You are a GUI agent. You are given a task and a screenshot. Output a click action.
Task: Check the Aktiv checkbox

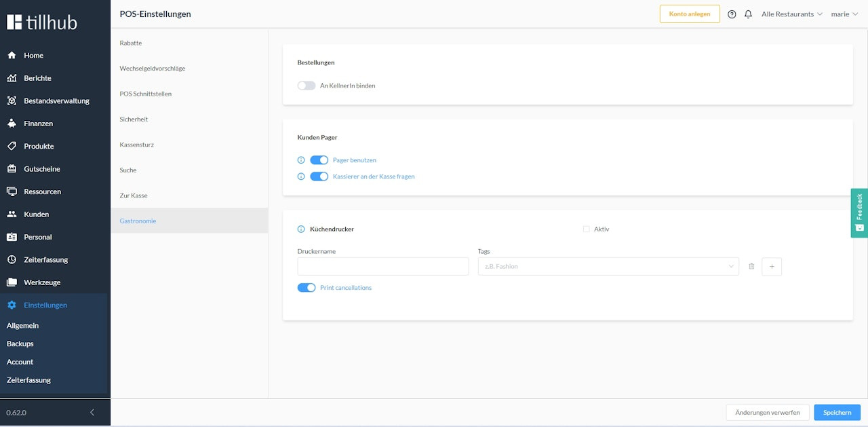pyautogui.click(x=586, y=229)
